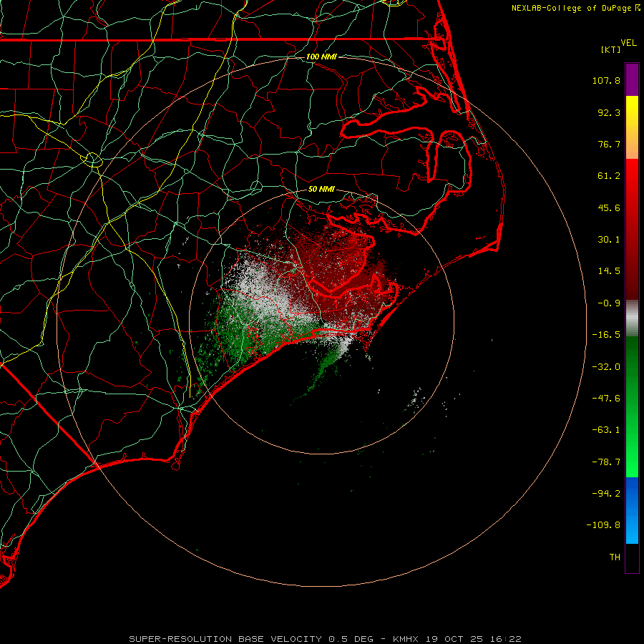The image size is (644, 644).
Task: Click the Super-Resolution Base Velocity caption
Action: click(326, 639)
